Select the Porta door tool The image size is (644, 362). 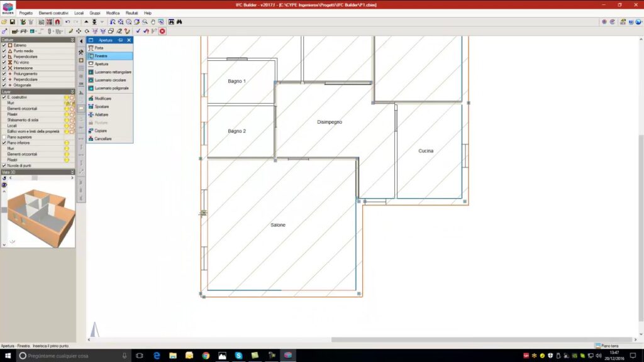(99, 48)
